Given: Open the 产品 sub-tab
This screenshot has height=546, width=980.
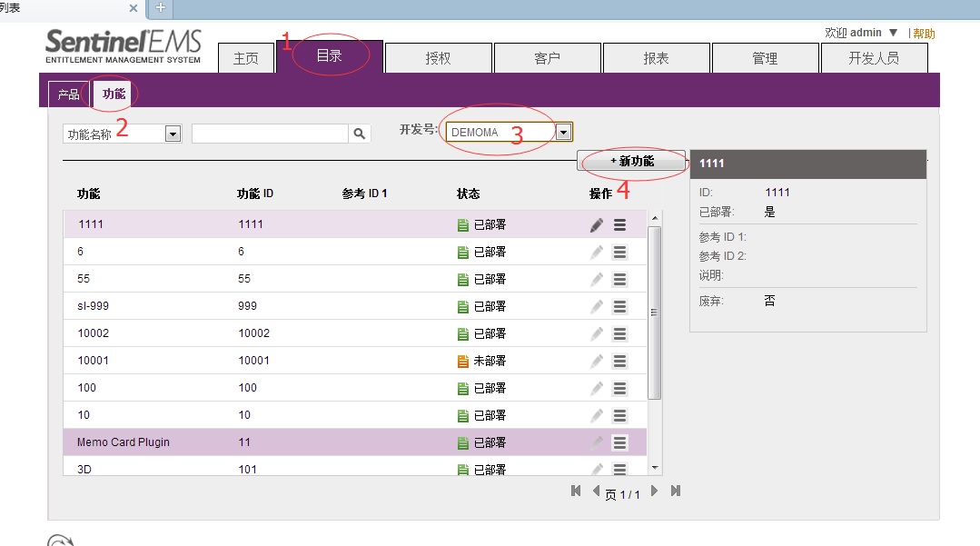Looking at the screenshot, I should 68,94.
